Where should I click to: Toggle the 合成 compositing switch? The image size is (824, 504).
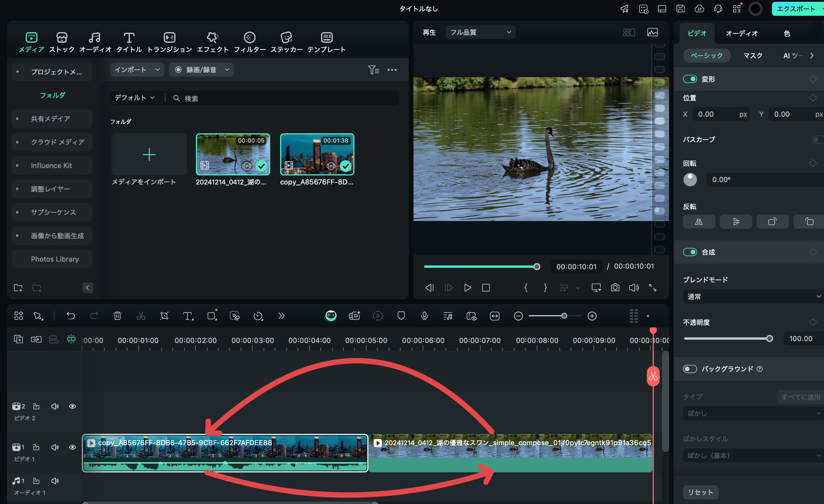pyautogui.click(x=690, y=252)
